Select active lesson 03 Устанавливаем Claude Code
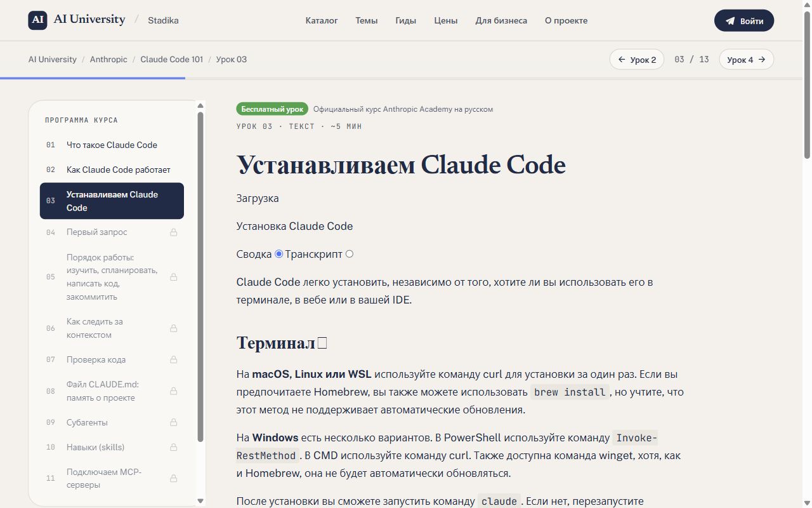This screenshot has width=812, height=508. (x=112, y=201)
